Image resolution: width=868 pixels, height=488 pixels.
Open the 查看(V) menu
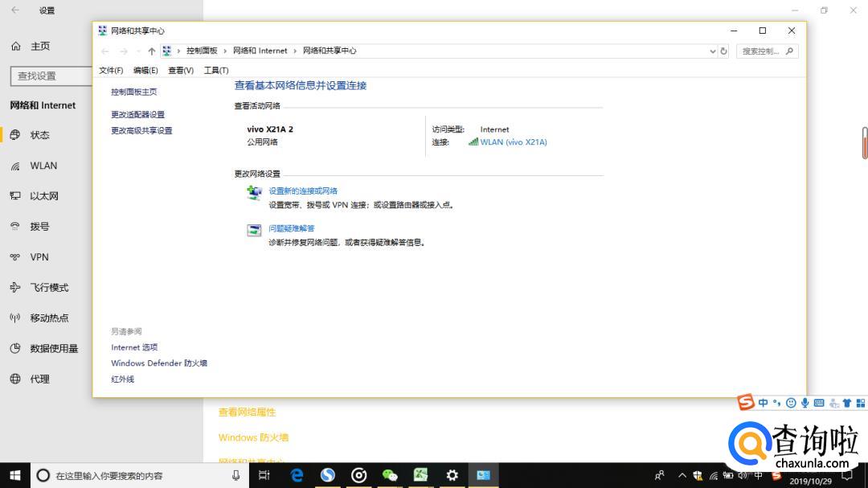[181, 71]
